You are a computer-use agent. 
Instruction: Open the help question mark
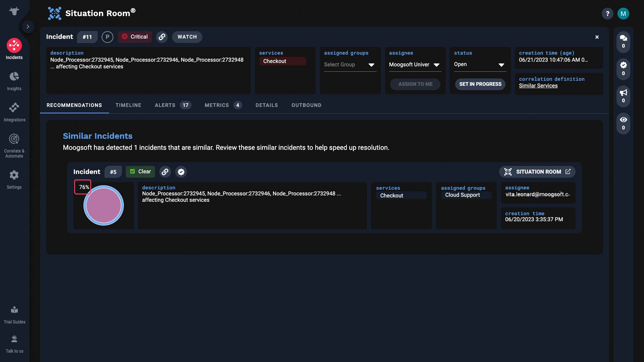click(x=607, y=14)
